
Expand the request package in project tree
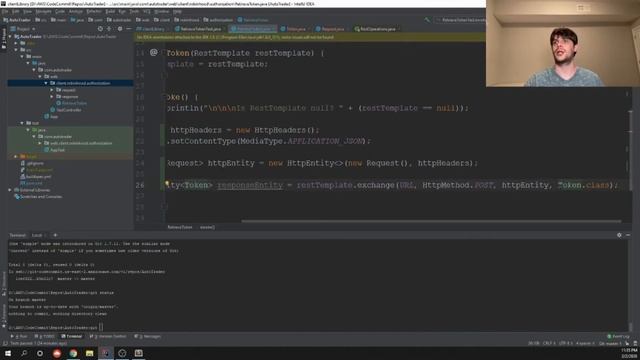[x=52, y=90]
